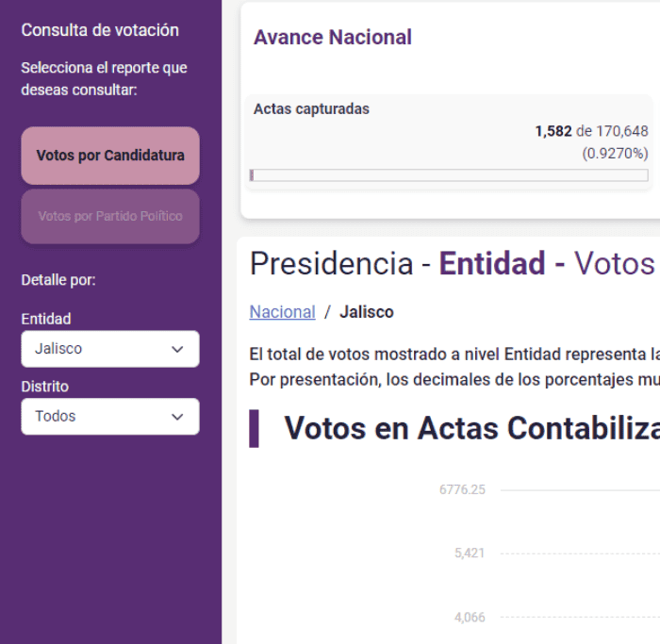Click the 6776.25 chart axis label
The width and height of the screenshot is (660, 644).
462,489
